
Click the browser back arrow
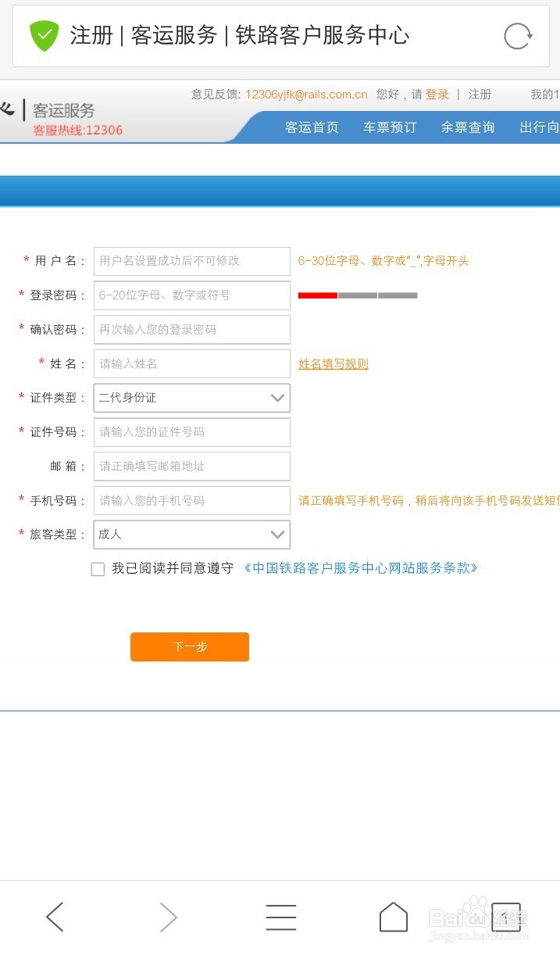[55, 916]
